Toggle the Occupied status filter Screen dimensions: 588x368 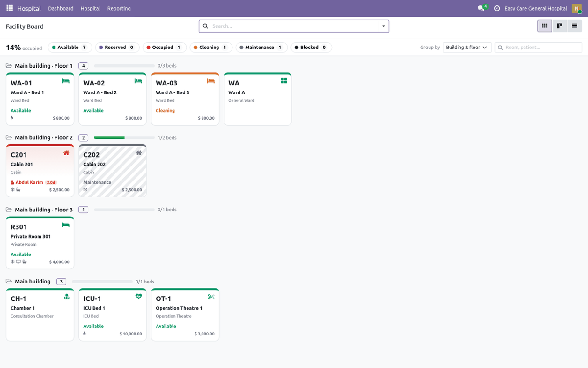pos(164,48)
